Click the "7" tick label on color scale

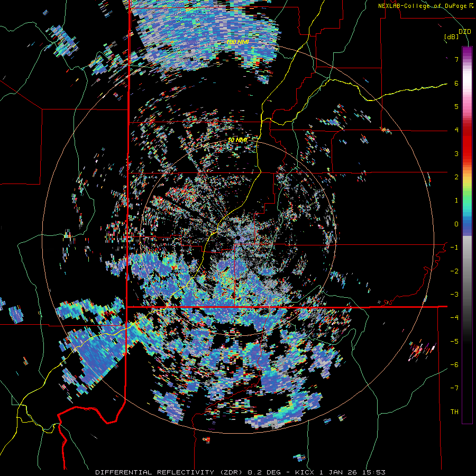click(x=456, y=59)
